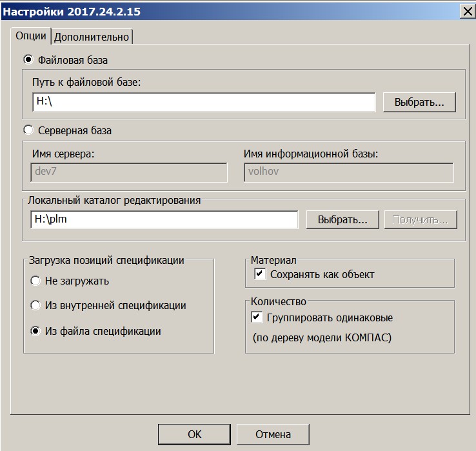The height and width of the screenshot is (451, 476).
Task: Select Из внутренней спецификации option
Action: pyautogui.click(x=35, y=305)
